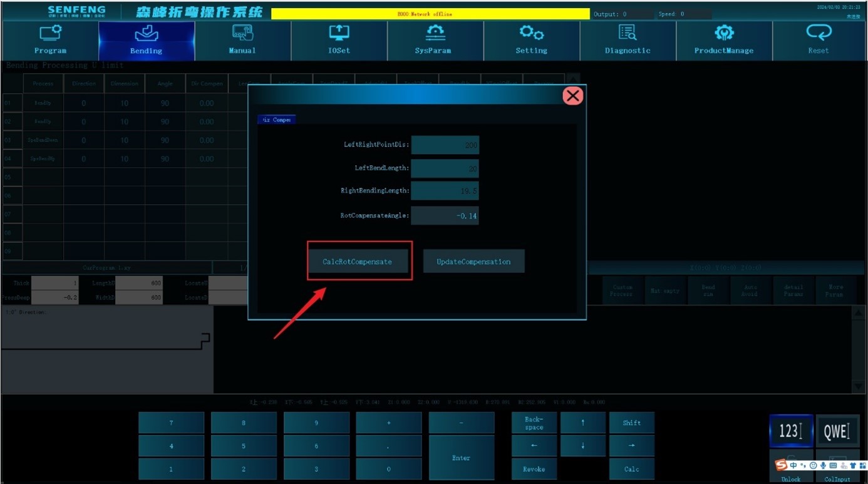The height and width of the screenshot is (484, 868).
Task: Click the RightBendingLength input field
Action: point(445,191)
